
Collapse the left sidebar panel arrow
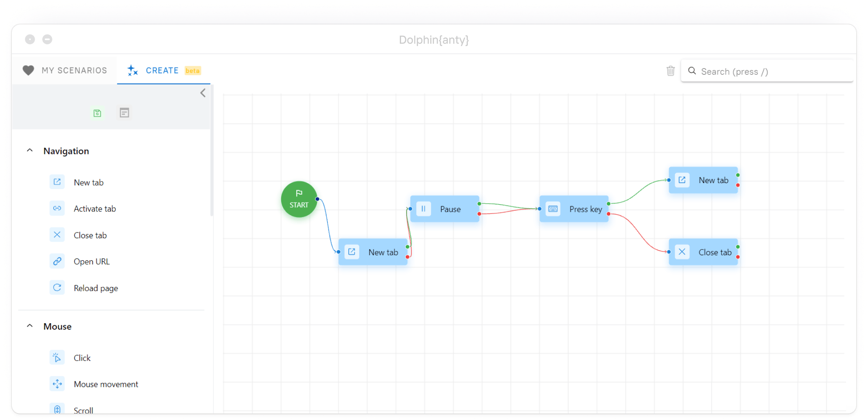203,93
